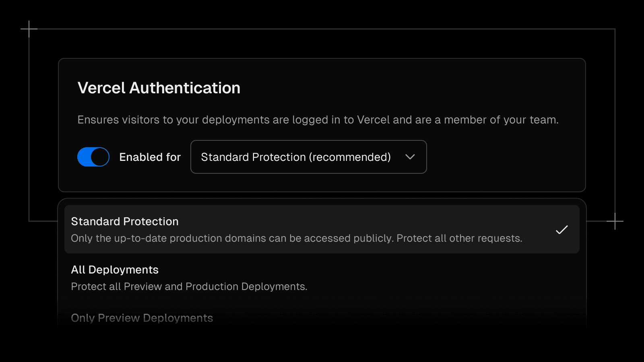Click the checkmark beside Standard Protection
This screenshot has height=362, width=644.
[561, 230]
